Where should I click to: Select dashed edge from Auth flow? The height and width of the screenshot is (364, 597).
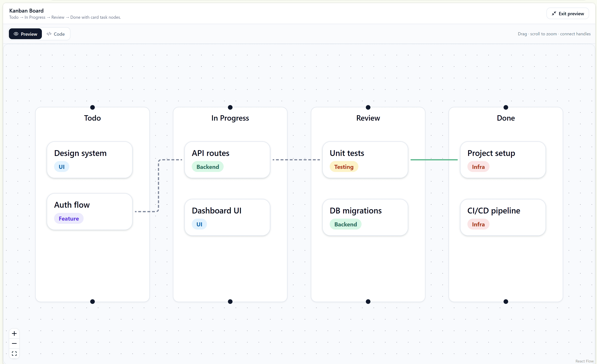click(x=158, y=186)
